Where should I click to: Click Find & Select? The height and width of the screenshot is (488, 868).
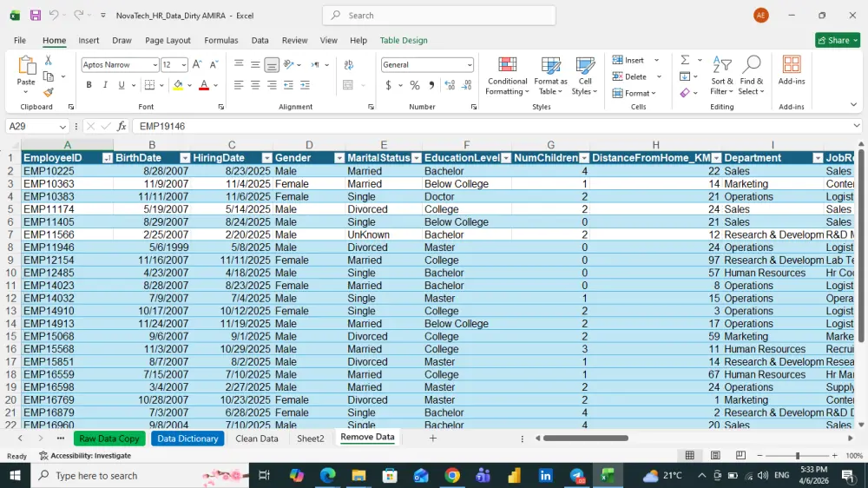click(x=751, y=76)
